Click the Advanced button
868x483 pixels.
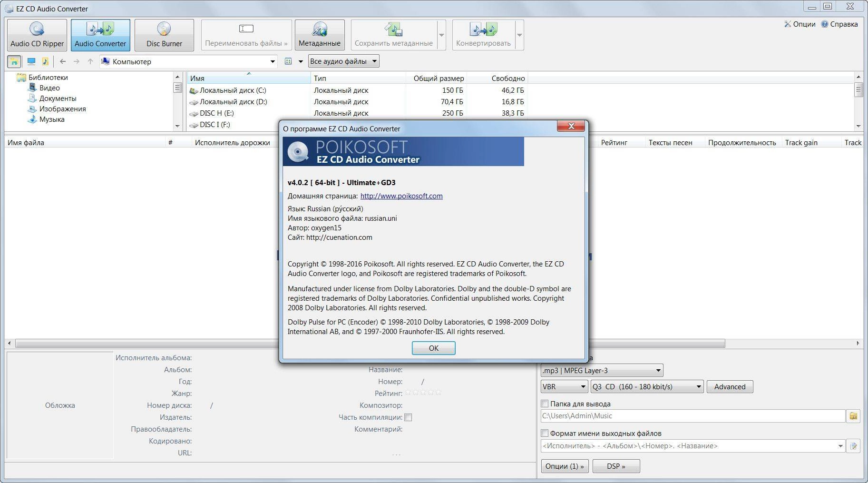coord(730,387)
